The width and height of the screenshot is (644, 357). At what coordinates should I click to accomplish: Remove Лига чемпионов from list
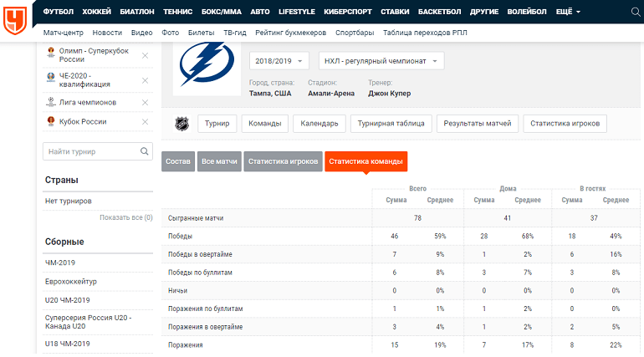(x=145, y=103)
